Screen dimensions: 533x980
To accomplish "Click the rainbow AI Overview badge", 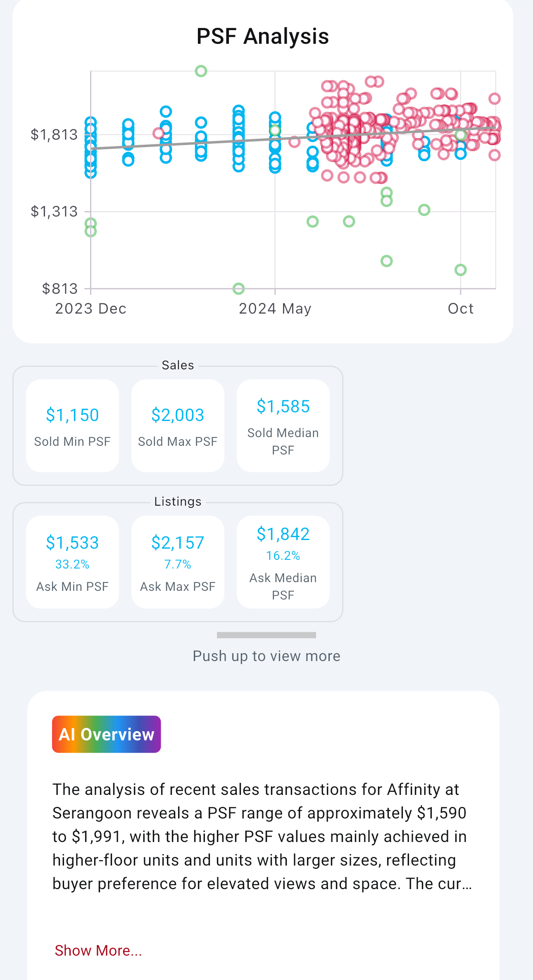I will tap(106, 734).
